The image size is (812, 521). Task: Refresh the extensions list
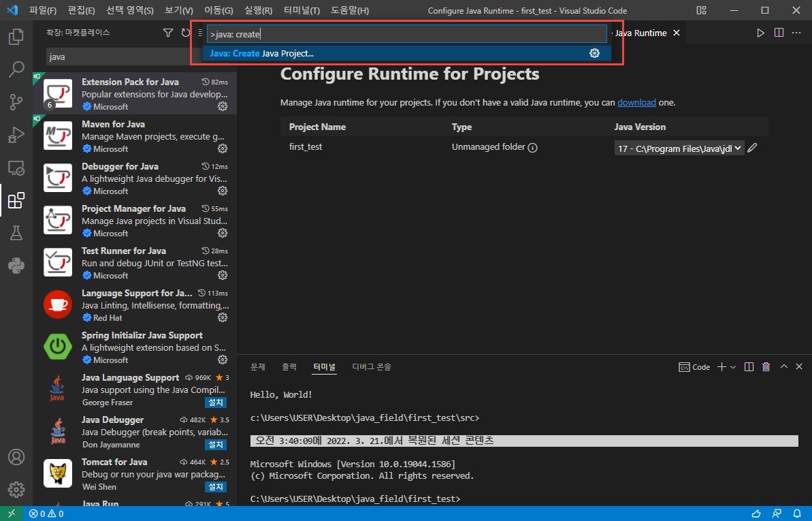[x=185, y=33]
